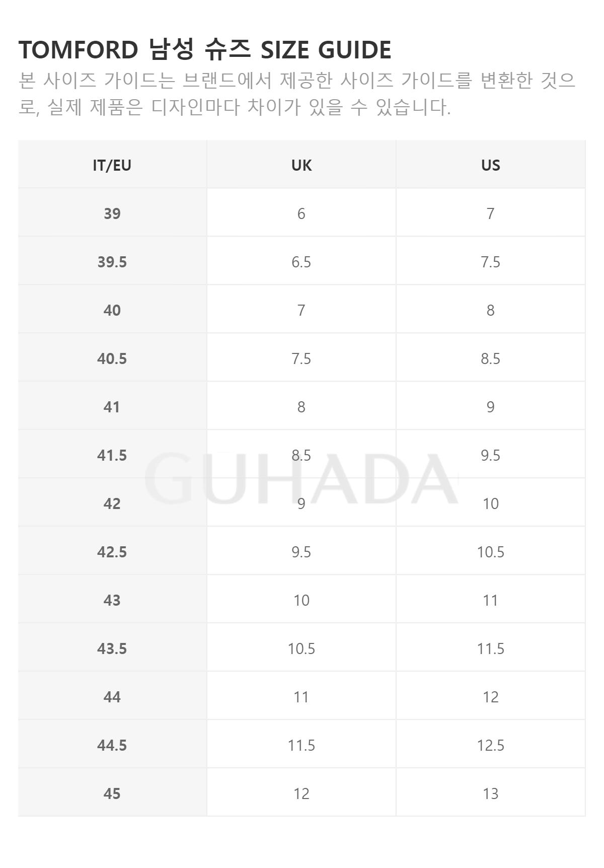
Task: Click the gray Korean disclaimer text
Action: (297, 94)
